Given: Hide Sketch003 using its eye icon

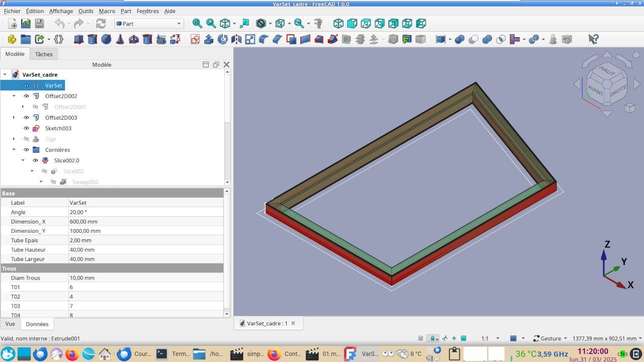Looking at the screenshot, I should coord(26,128).
